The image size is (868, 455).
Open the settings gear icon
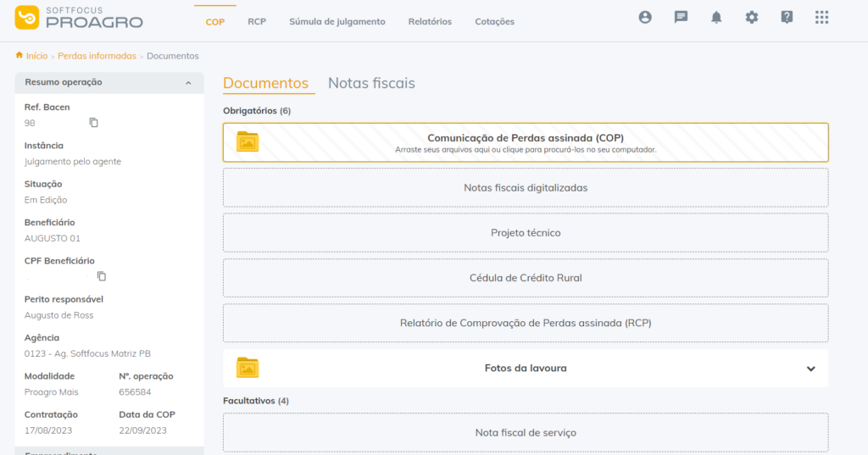coord(752,17)
